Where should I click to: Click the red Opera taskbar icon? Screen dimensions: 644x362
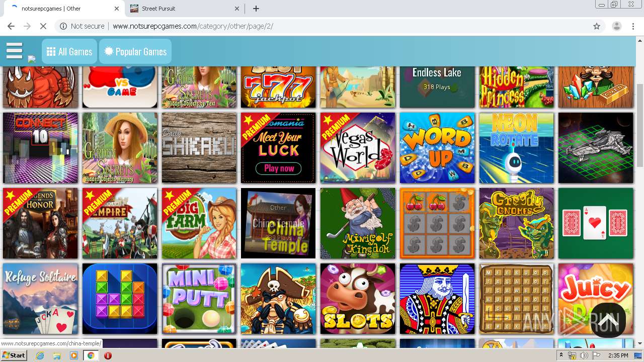click(108, 355)
